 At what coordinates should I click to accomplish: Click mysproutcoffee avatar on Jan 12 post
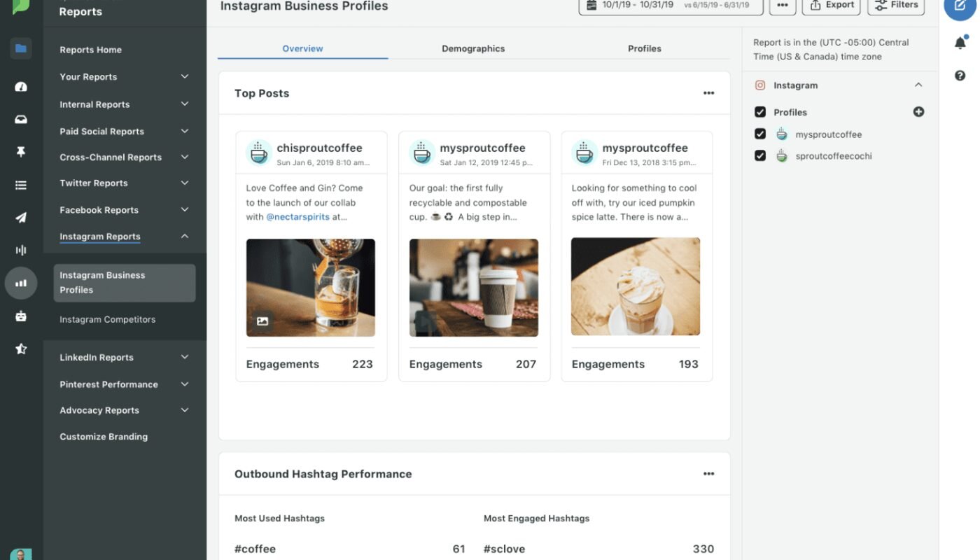[x=422, y=153]
